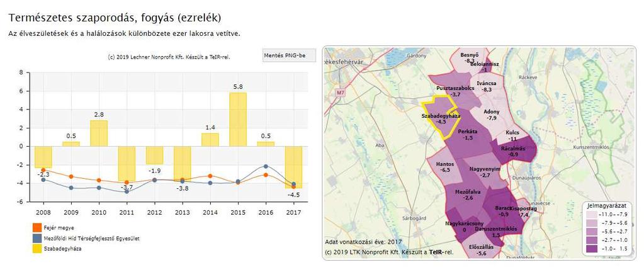This screenshot has height=267, width=644.
Task: Select the 2012 bar labelled -1.9
Action: [154, 156]
